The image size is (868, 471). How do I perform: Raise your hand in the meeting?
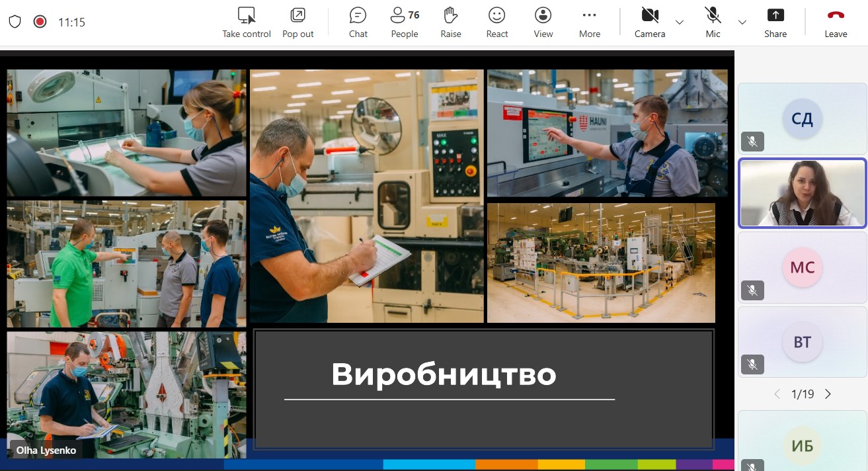[451, 22]
